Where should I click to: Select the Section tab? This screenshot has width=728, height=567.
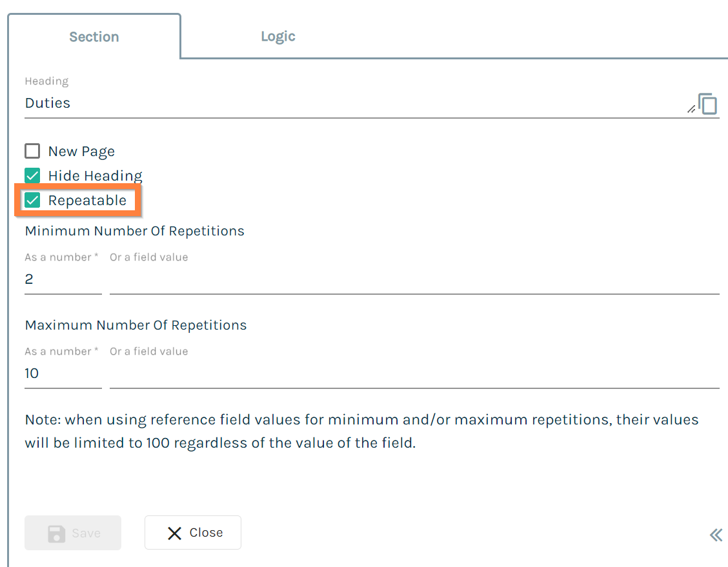(94, 37)
